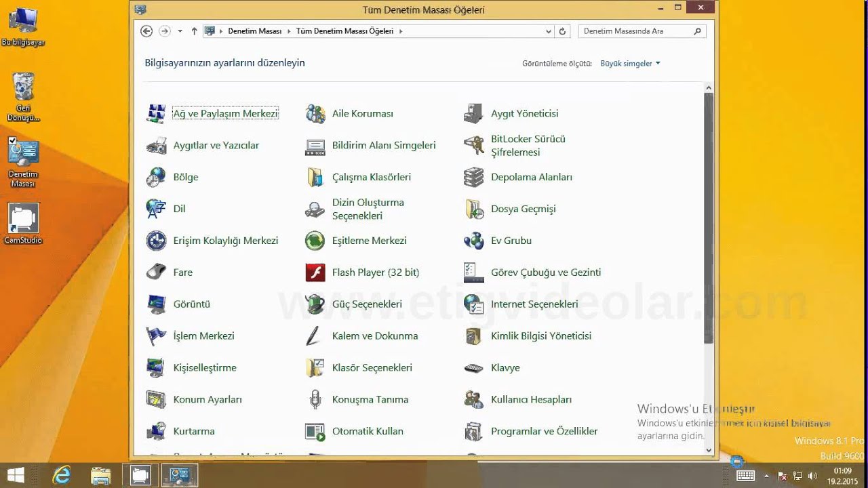Viewport: 868px width, 488px height.
Task: Click the scrollbar up arrow
Action: point(709,87)
